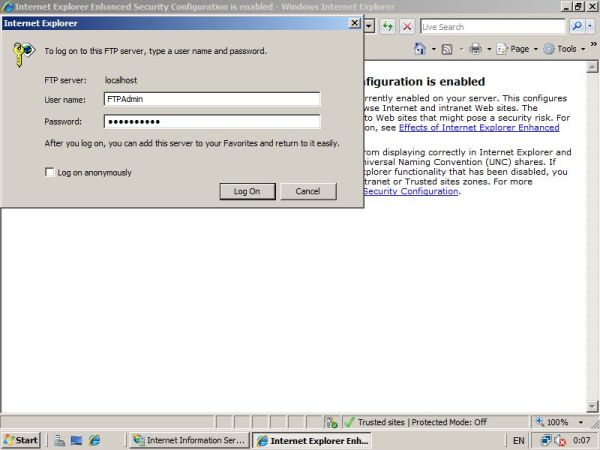Click the Live Search input field
600x450 pixels.
[x=492, y=27]
